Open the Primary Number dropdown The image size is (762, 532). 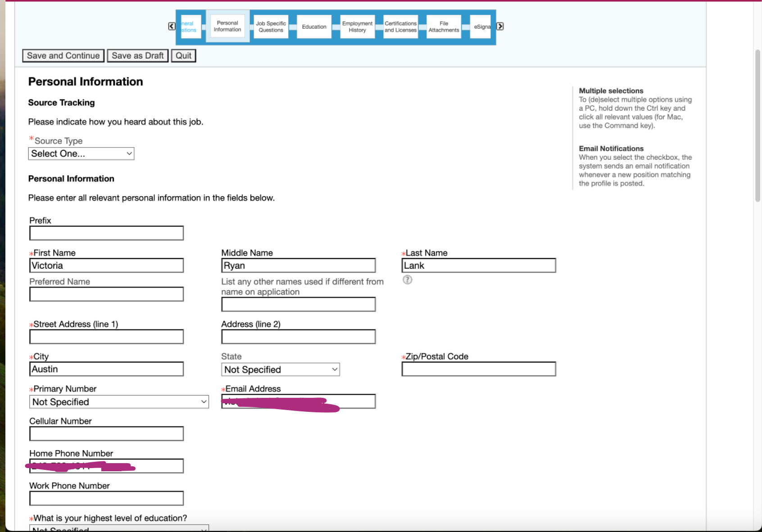[119, 402]
